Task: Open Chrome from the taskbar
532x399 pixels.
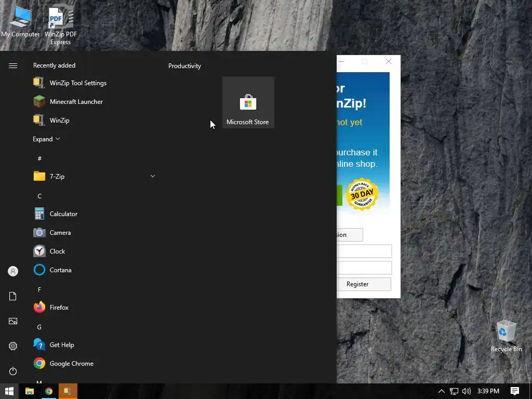Action: [x=49, y=391]
